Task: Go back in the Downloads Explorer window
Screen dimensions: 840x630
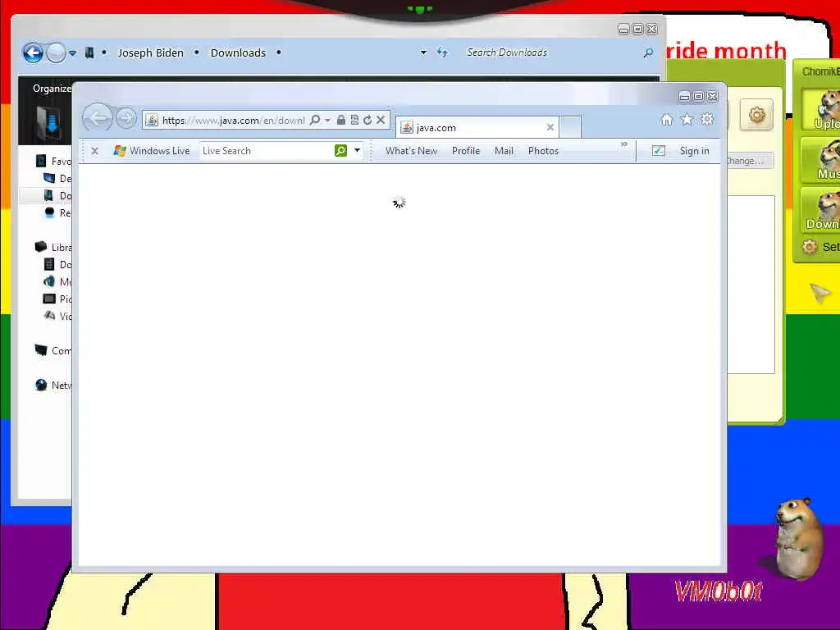Action: click(x=33, y=52)
